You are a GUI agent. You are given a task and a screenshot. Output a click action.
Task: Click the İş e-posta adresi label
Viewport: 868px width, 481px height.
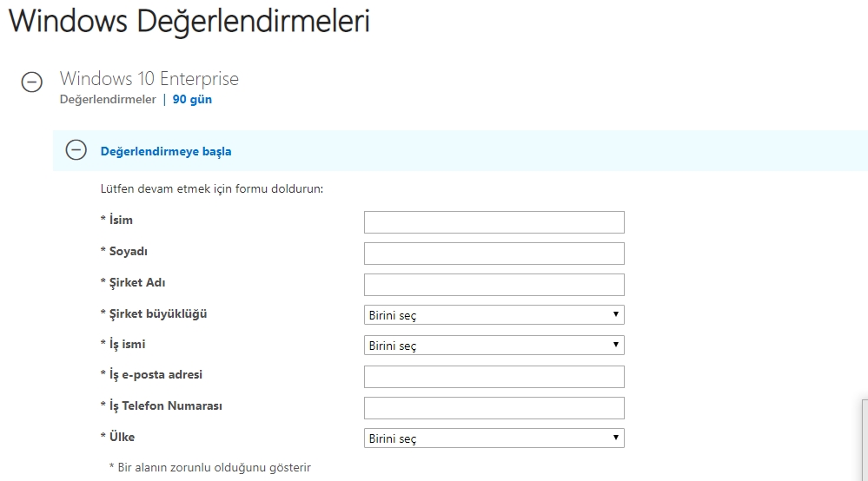tap(156, 375)
